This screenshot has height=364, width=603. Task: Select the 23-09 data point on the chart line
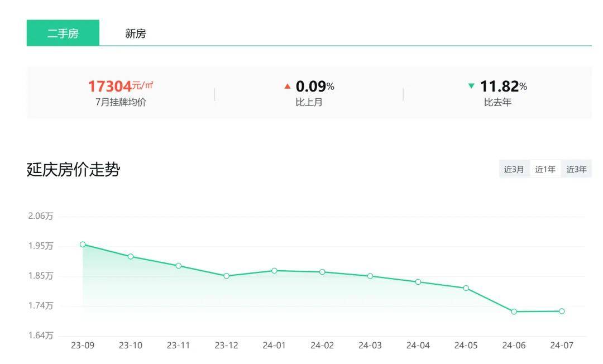83,244
